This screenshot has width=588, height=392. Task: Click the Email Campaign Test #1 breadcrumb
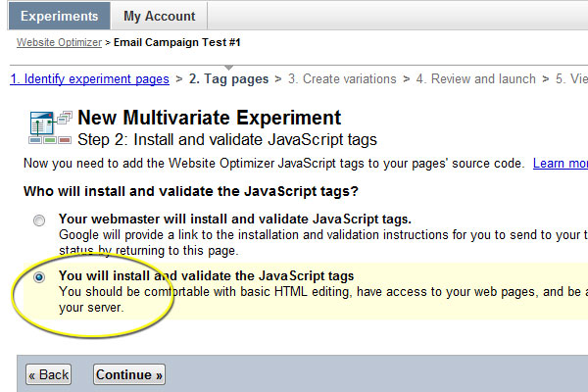177,43
